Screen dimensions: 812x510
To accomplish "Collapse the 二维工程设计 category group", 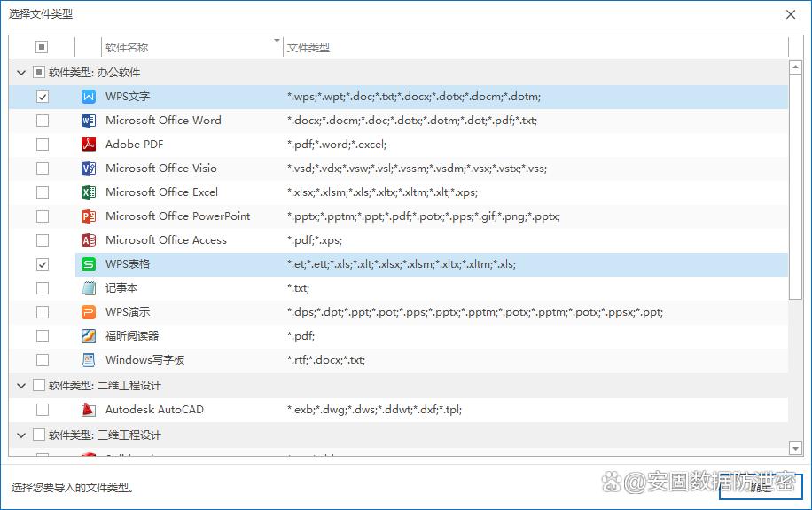I will [21, 386].
